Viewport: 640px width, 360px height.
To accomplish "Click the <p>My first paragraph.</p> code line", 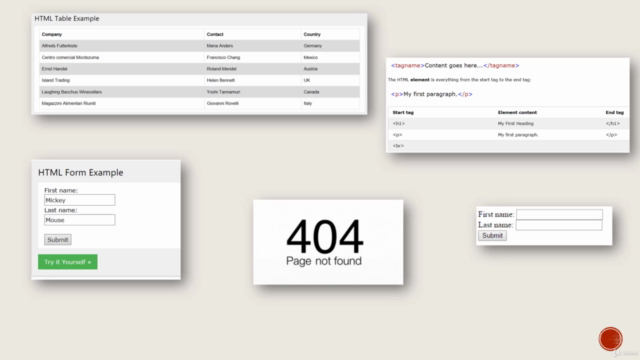I will tap(431, 94).
